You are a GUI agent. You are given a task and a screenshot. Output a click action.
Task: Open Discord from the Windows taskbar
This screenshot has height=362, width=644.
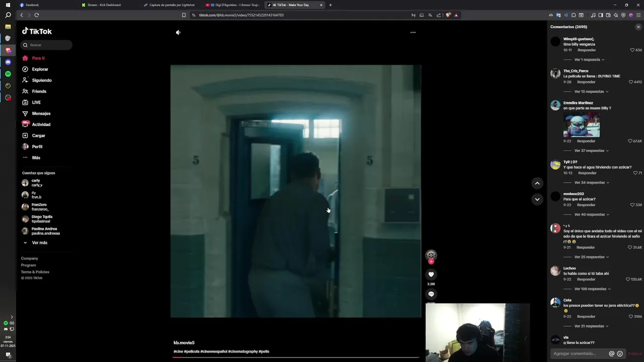click(x=8, y=62)
